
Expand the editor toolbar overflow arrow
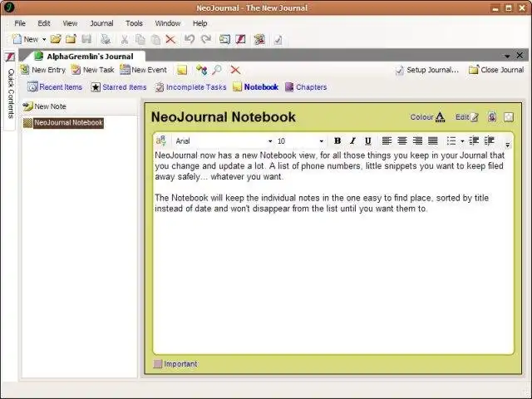tap(508, 145)
